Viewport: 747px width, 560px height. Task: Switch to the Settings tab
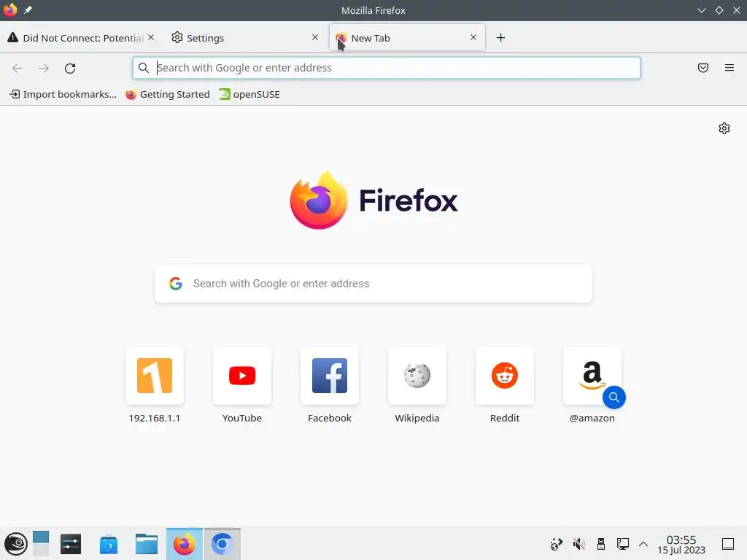[245, 38]
